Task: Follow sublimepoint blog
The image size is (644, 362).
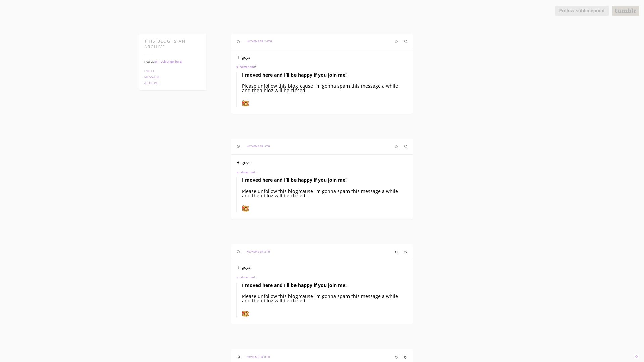Action: click(582, 11)
